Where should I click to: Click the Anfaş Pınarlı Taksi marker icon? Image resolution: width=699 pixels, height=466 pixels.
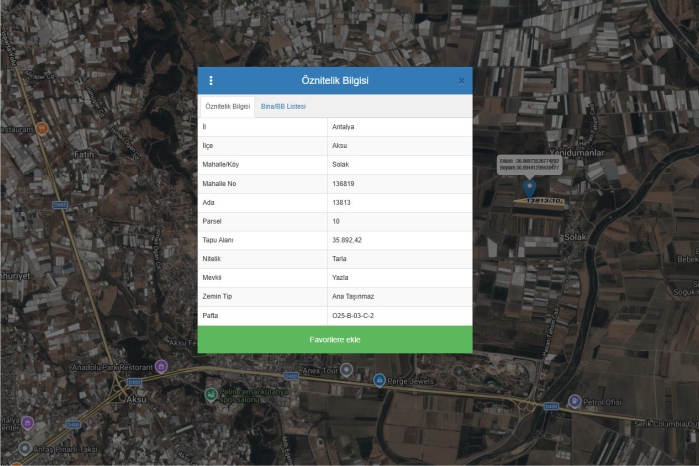pos(25,448)
